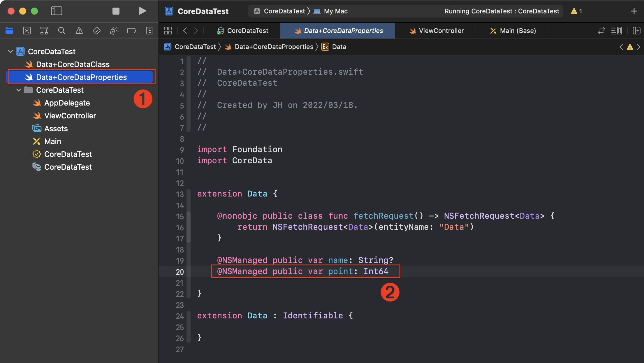644x363 pixels.
Task: Collapse the CoreDataTest project root
Action: [10, 52]
